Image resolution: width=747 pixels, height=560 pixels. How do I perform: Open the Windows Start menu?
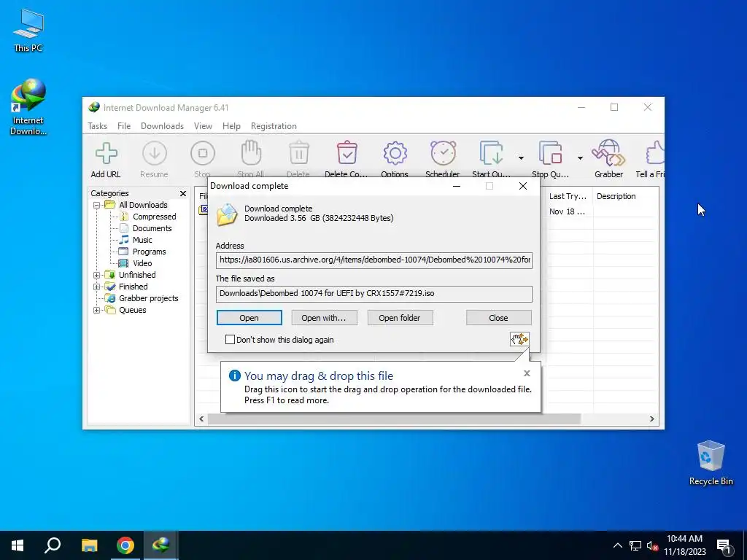tap(18, 545)
